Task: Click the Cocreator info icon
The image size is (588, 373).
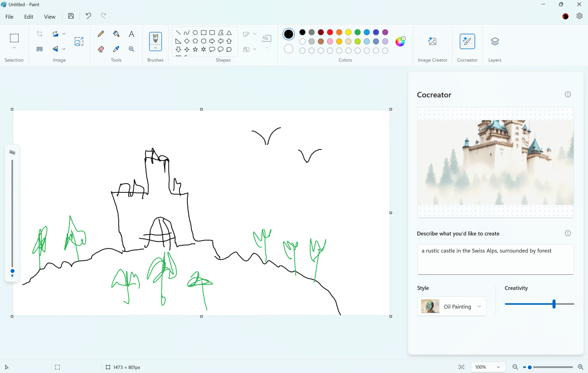Action: coord(567,94)
